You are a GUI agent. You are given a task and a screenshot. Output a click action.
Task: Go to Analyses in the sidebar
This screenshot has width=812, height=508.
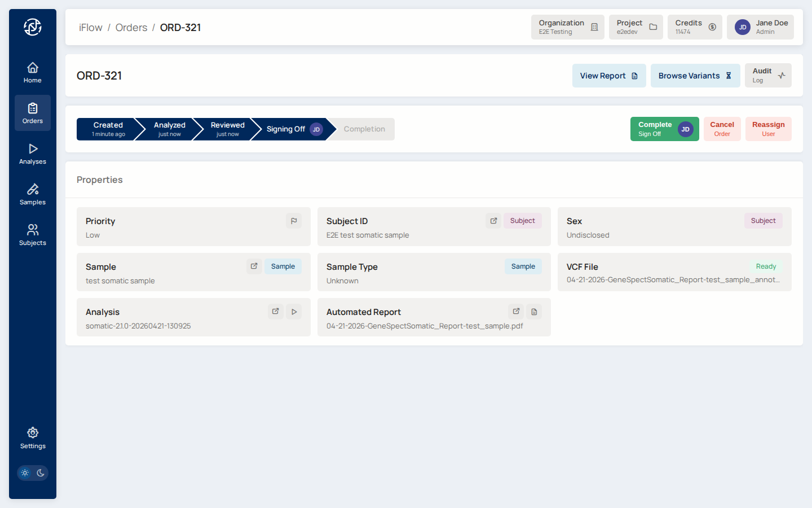33,154
